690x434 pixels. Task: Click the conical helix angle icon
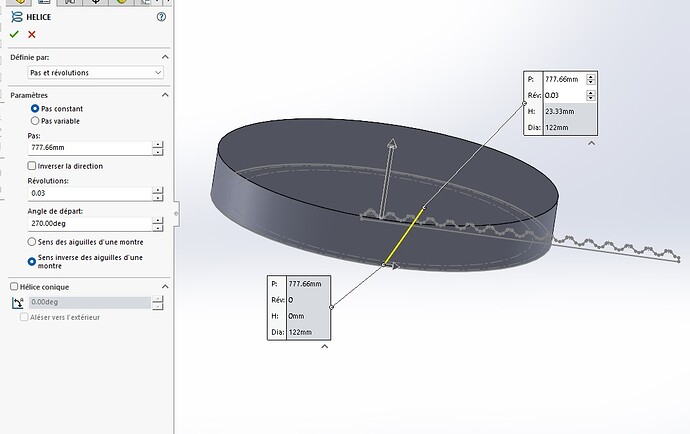point(18,302)
